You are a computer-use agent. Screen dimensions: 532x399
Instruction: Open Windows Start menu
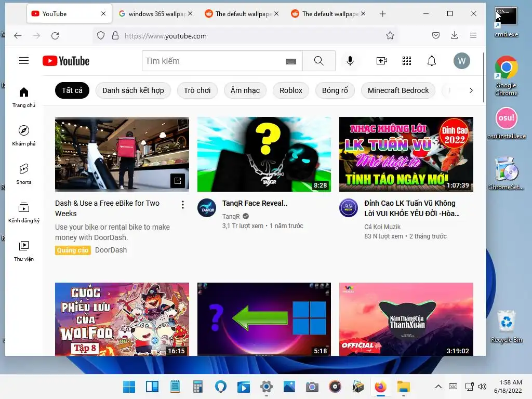(129, 387)
